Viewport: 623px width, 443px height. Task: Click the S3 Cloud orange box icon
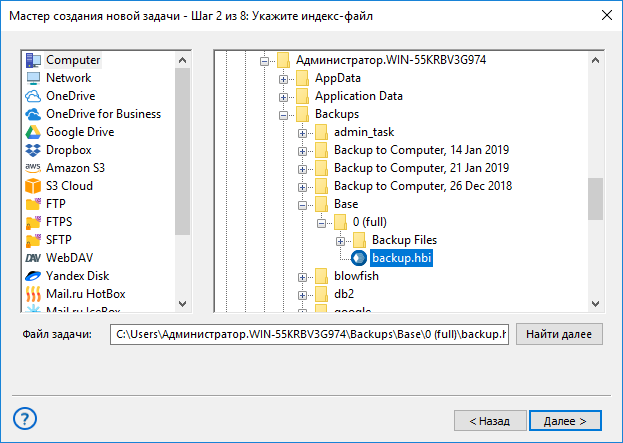coord(33,186)
